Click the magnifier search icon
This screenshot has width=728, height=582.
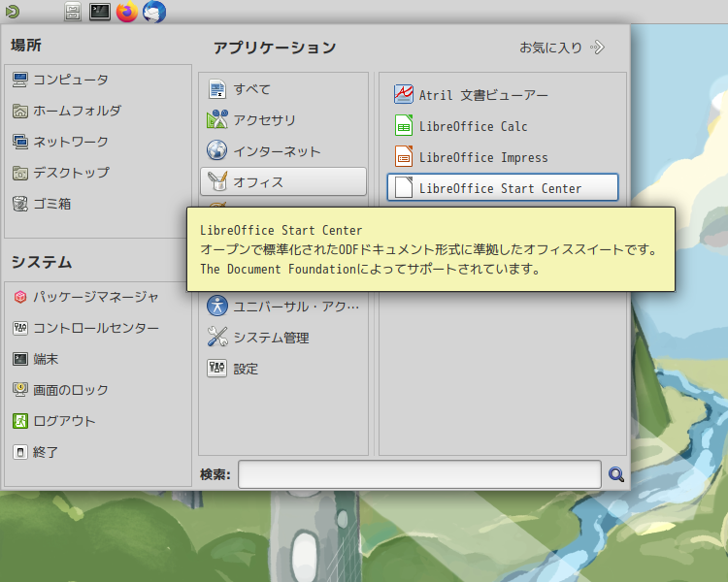coord(616,474)
